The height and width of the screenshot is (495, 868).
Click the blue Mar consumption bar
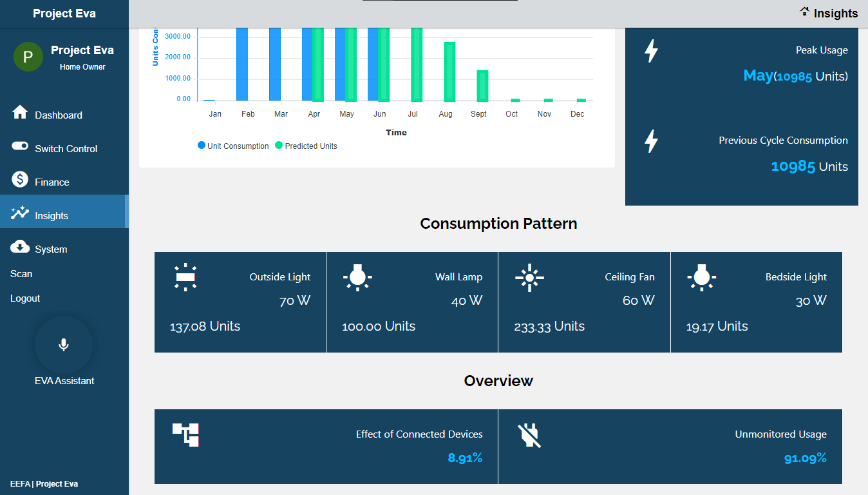[x=275, y=64]
